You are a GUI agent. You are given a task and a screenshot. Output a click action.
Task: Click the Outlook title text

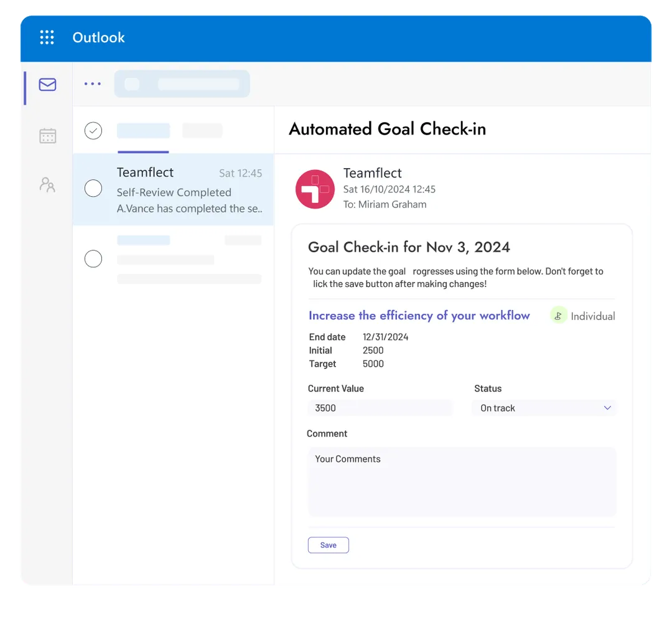98,38
